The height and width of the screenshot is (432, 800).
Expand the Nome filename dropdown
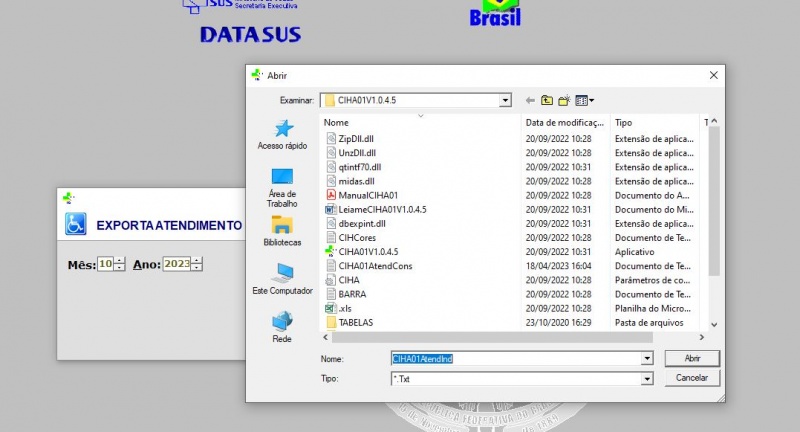pyautogui.click(x=647, y=358)
